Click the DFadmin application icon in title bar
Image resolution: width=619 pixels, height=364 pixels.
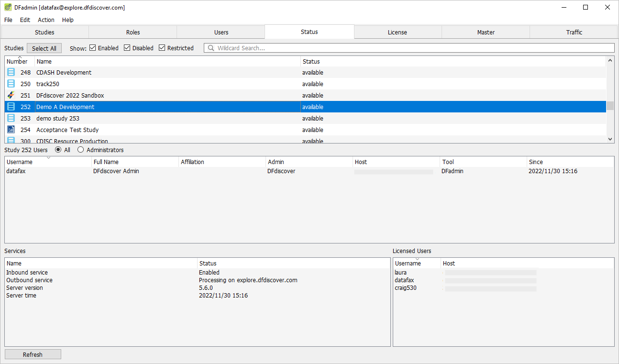(8, 7)
